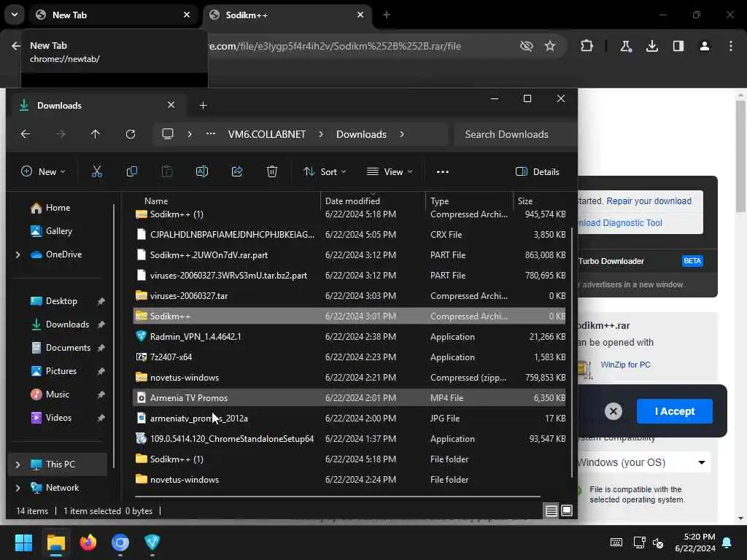
Task: Follow the Repair your download link
Action: 649,201
